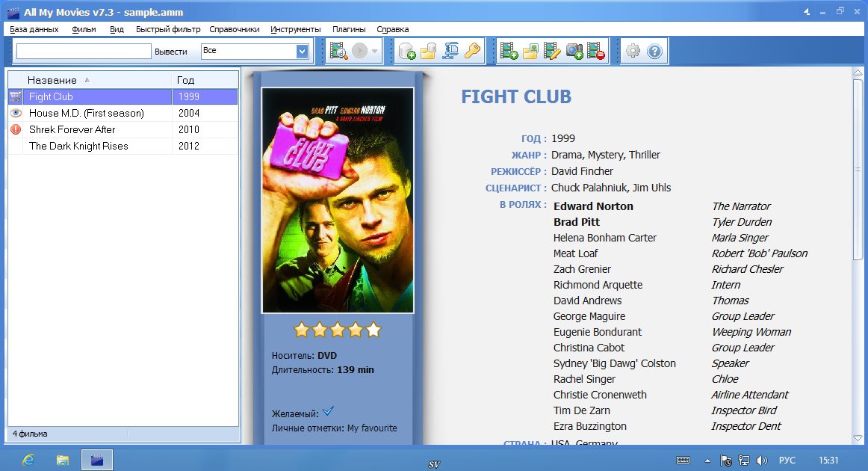
Task: Click the red alert icon beside Shrek
Action: [16, 129]
